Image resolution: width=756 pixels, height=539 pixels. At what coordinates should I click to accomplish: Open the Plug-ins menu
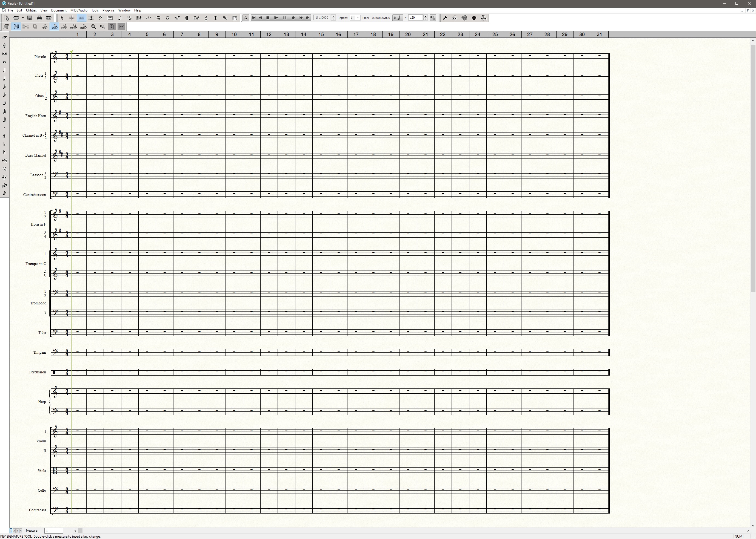click(108, 10)
